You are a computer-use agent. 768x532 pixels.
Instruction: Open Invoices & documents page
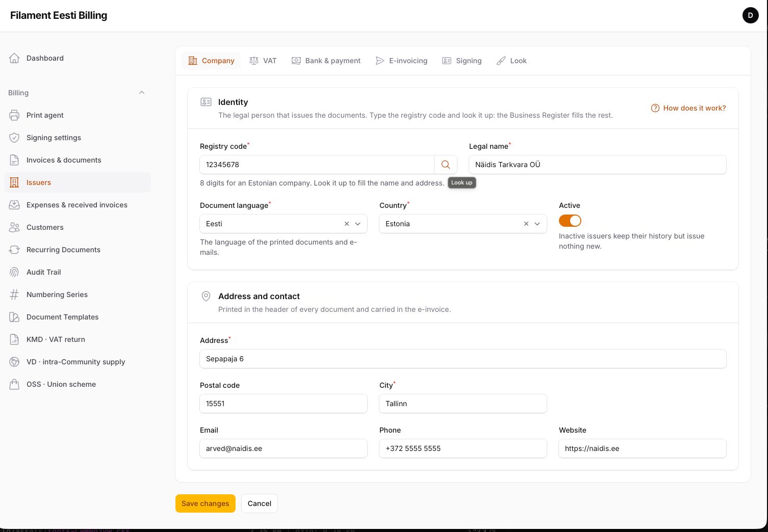click(x=78, y=160)
